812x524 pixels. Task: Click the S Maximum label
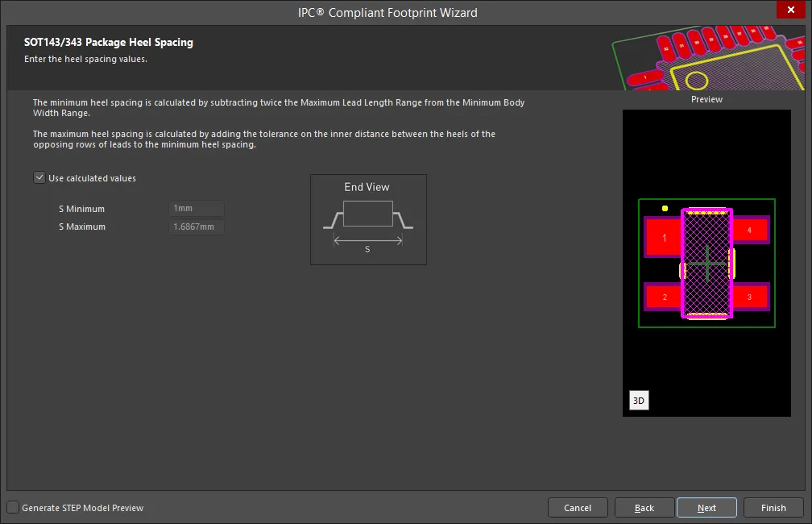[x=82, y=227]
